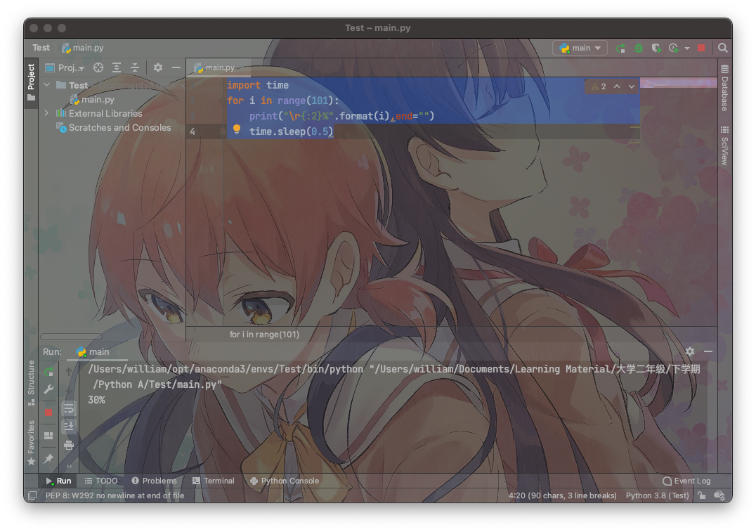Minimize the Run tool window
The image size is (756, 532).
(x=708, y=351)
